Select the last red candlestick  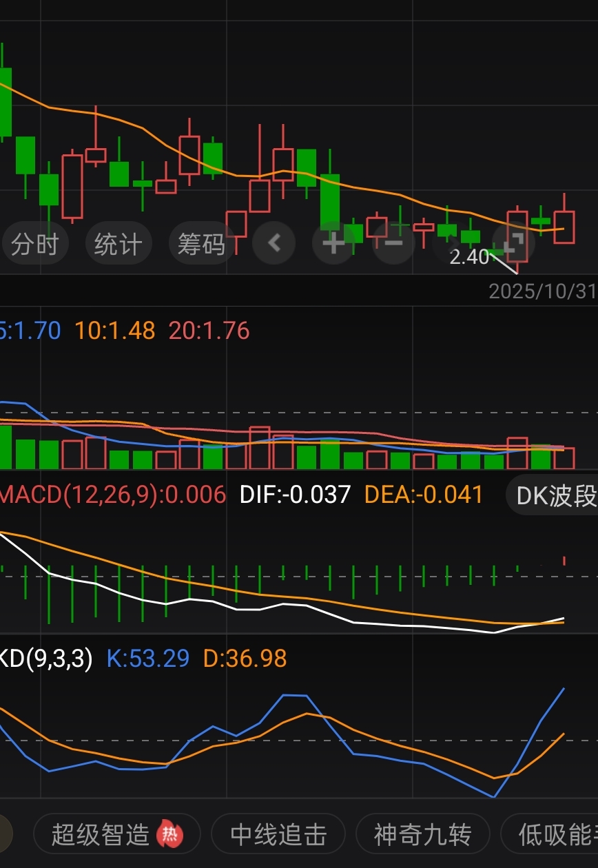point(564,226)
